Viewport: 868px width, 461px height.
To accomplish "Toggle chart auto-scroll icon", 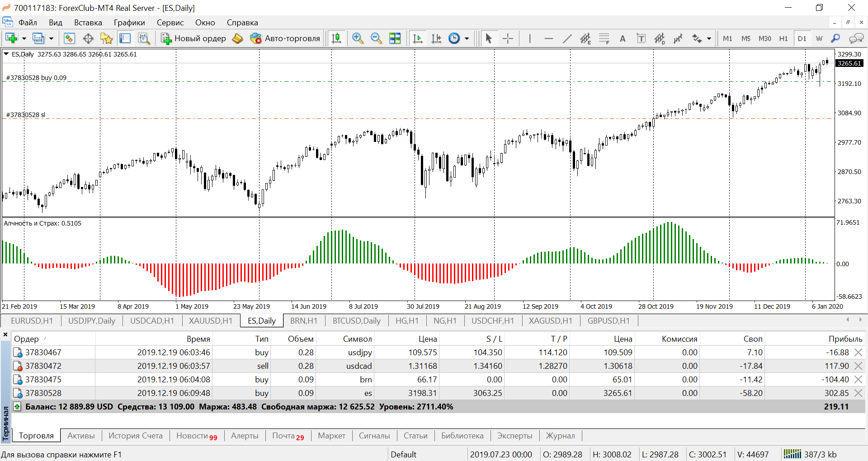I will (x=418, y=38).
